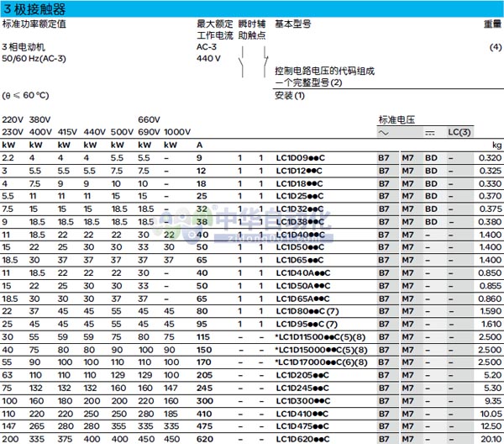Click the weight value 1.590
The height and width of the screenshot is (444, 504).
coord(491,311)
